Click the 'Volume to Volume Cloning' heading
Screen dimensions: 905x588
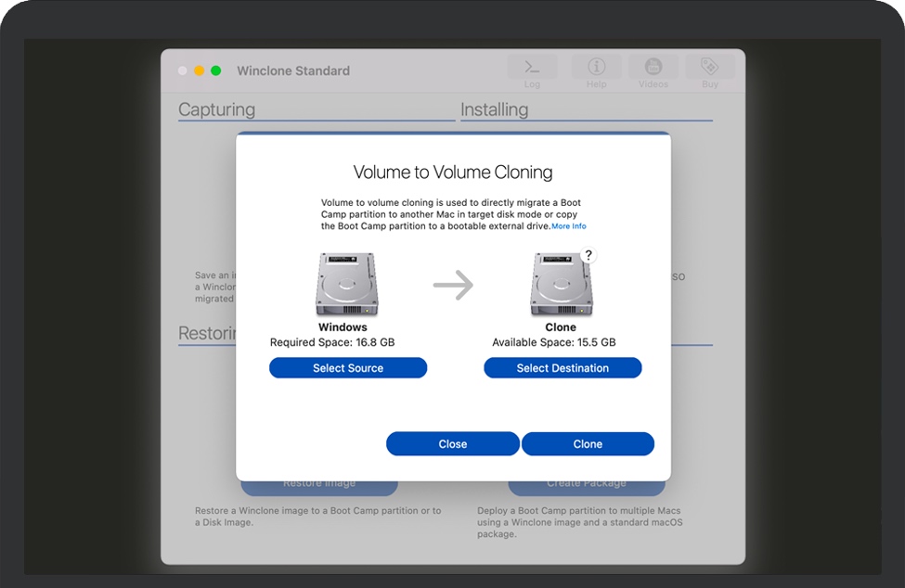tap(453, 172)
